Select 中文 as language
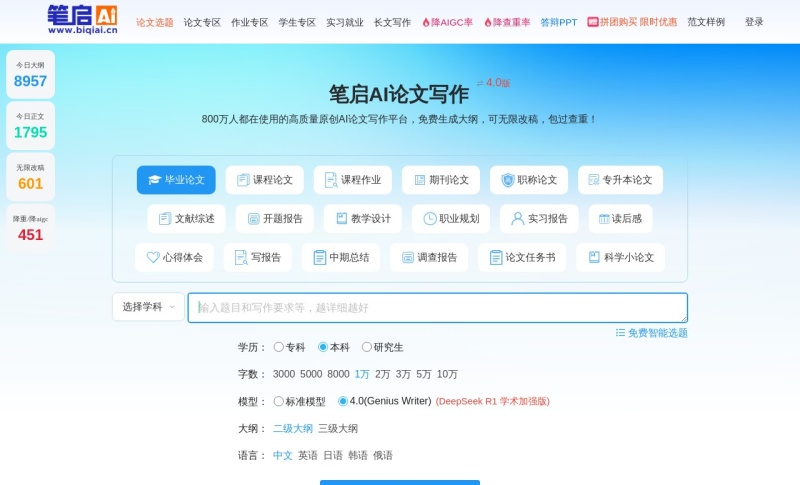The width and height of the screenshot is (800, 485). coord(283,455)
